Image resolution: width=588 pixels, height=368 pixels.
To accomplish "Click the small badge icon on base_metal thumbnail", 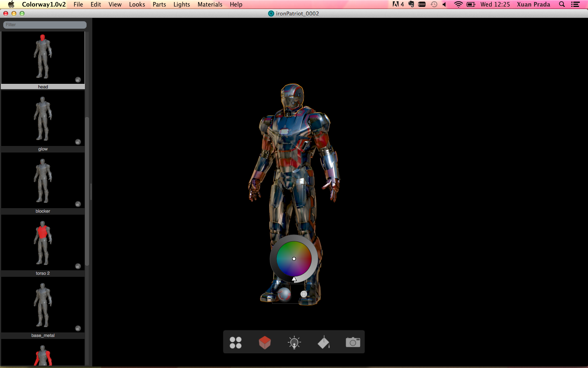I will tap(78, 328).
